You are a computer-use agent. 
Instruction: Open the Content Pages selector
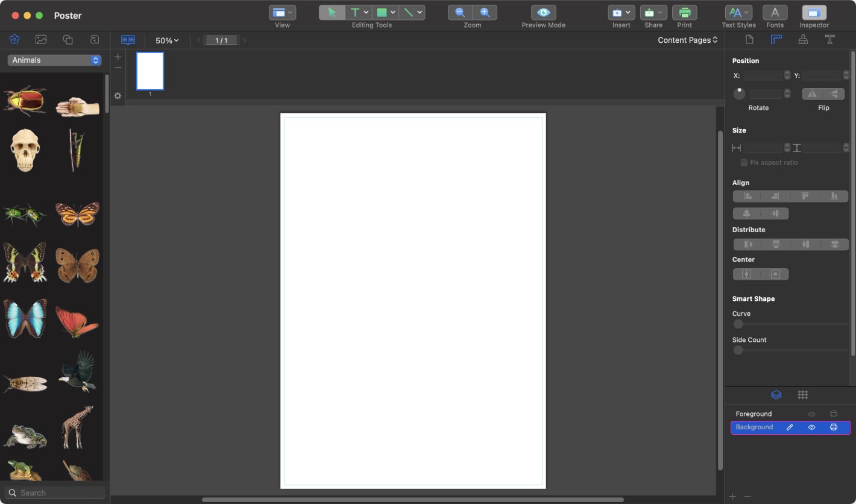[687, 40]
